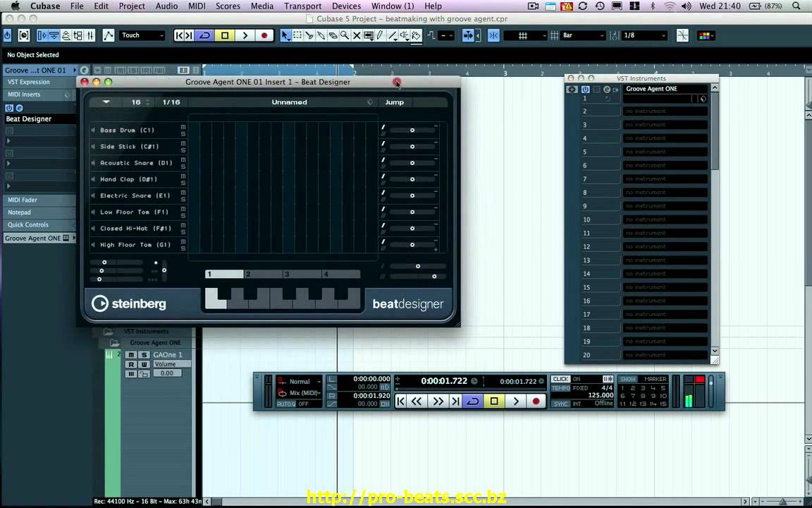The width and height of the screenshot is (812, 508).
Task: Enable Read automation on GAOne 1
Action: [x=132, y=364]
